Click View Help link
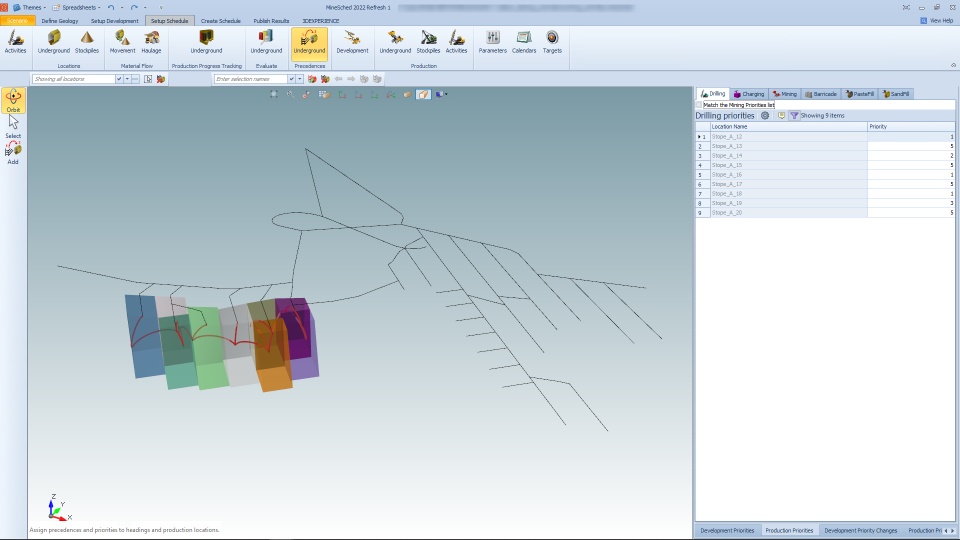This screenshot has height=540, width=960. point(937,20)
